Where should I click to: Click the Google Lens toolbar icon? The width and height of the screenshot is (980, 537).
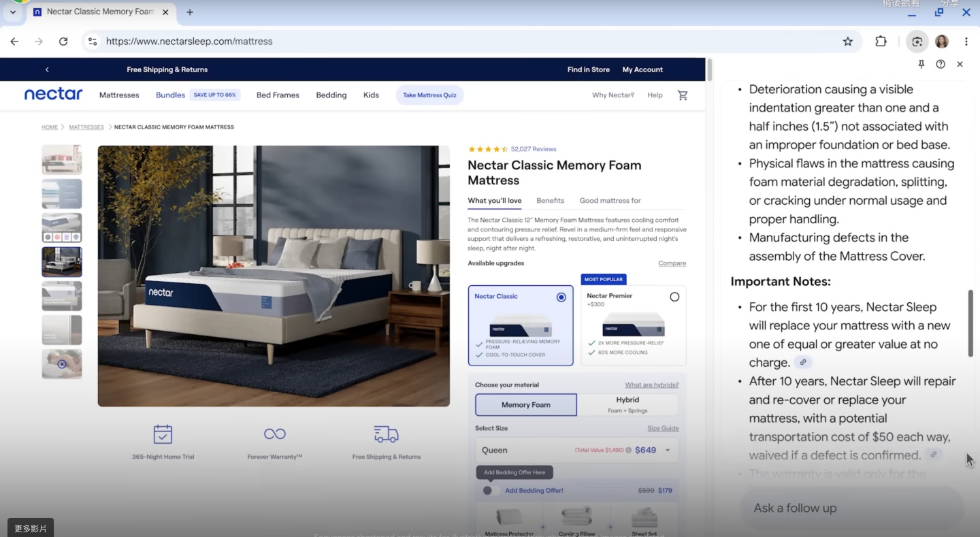(917, 42)
